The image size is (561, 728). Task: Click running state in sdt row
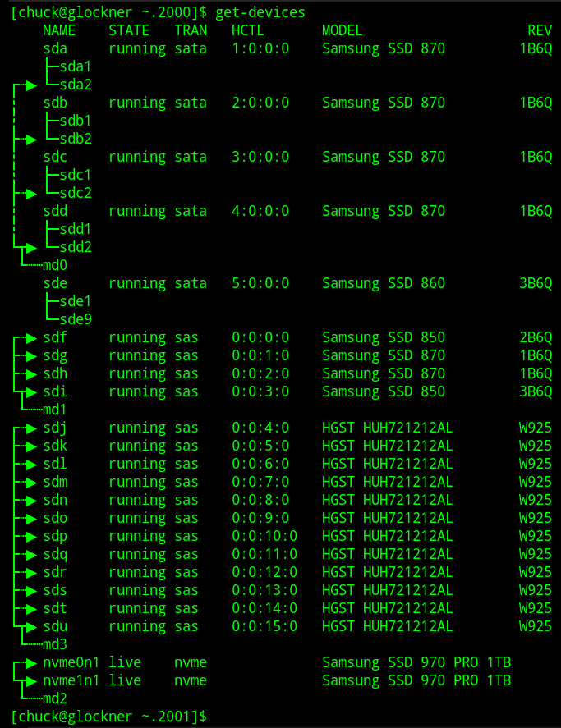[x=137, y=609]
